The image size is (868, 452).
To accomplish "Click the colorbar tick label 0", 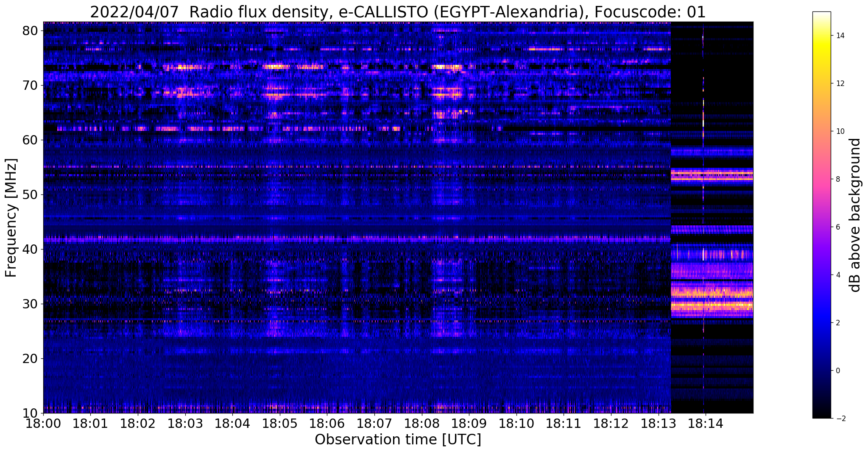I will 837,371.
